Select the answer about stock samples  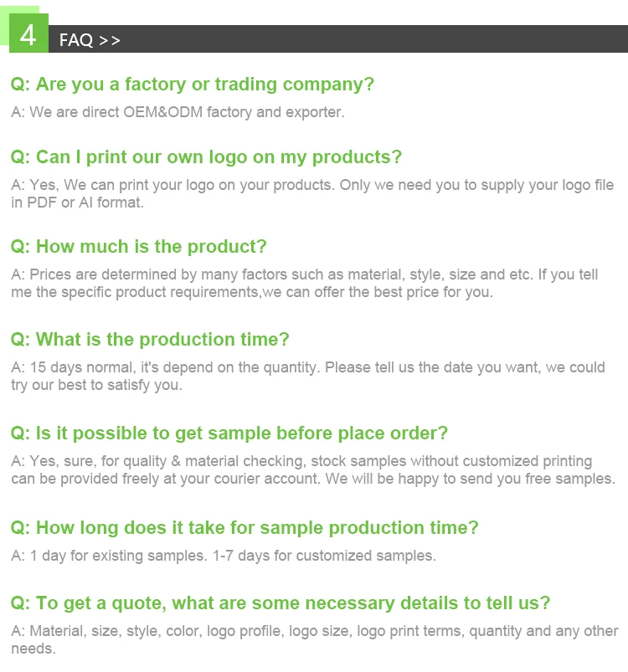[x=301, y=461]
